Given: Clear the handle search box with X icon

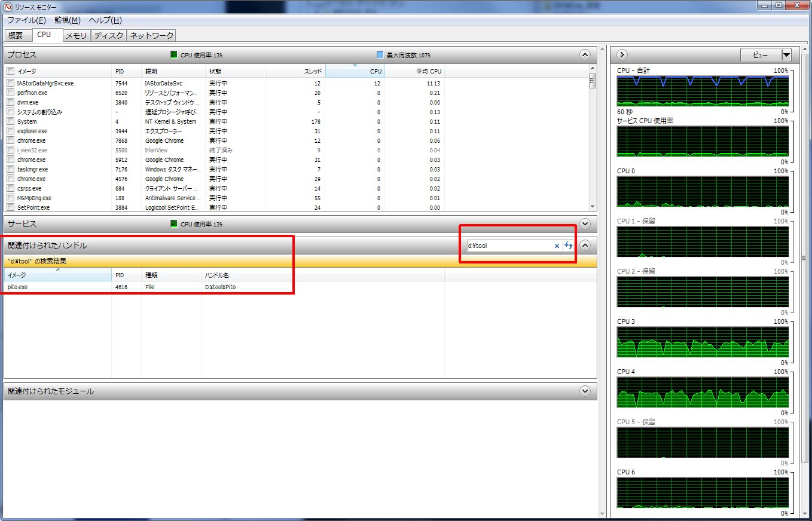Looking at the screenshot, I should (x=557, y=246).
